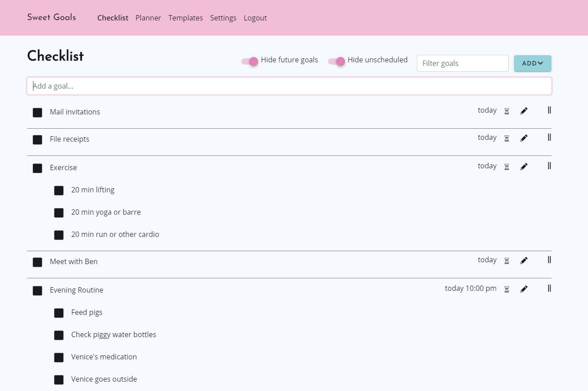Click drag handle for Meet with Ben
588x391 pixels.
coord(549,260)
